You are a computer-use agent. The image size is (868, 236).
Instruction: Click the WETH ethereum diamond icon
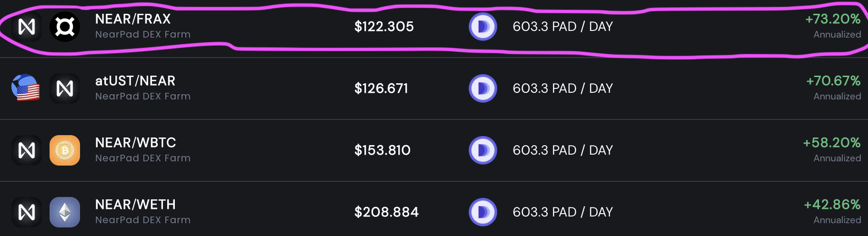coord(65,212)
